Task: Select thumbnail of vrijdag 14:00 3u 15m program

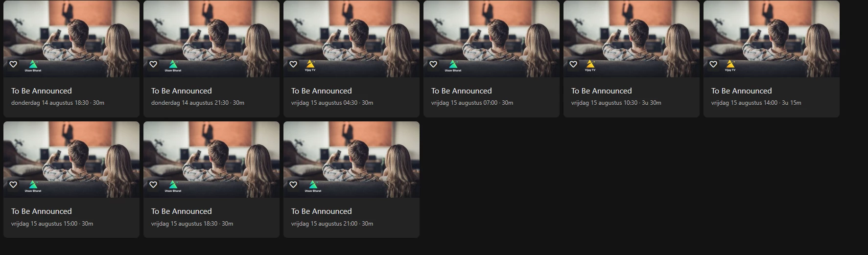Action: tap(772, 39)
